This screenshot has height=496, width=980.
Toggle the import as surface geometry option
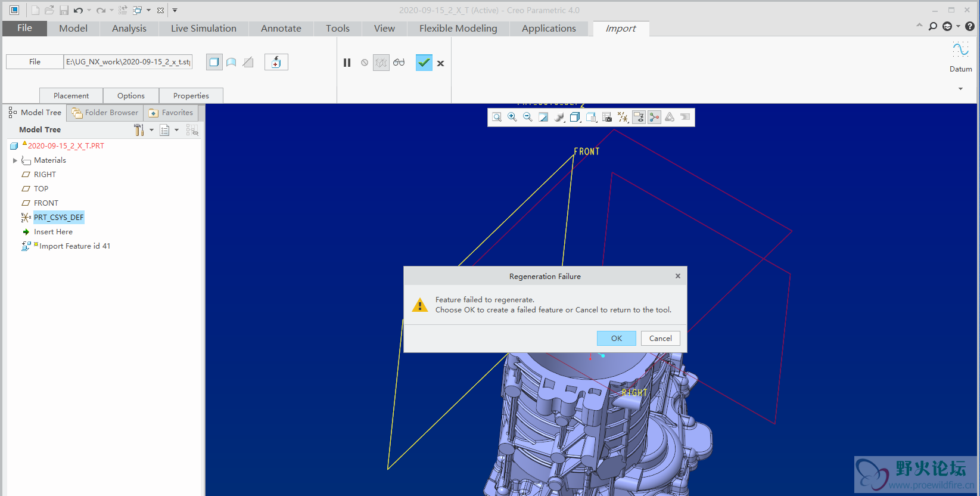coord(231,62)
